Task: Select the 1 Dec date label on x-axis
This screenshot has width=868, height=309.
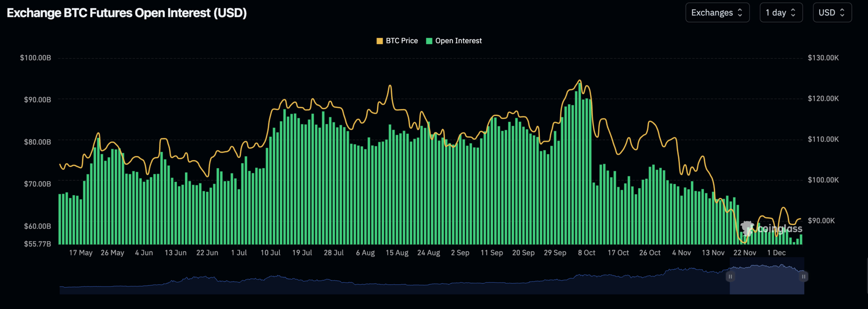Action: pyautogui.click(x=776, y=253)
